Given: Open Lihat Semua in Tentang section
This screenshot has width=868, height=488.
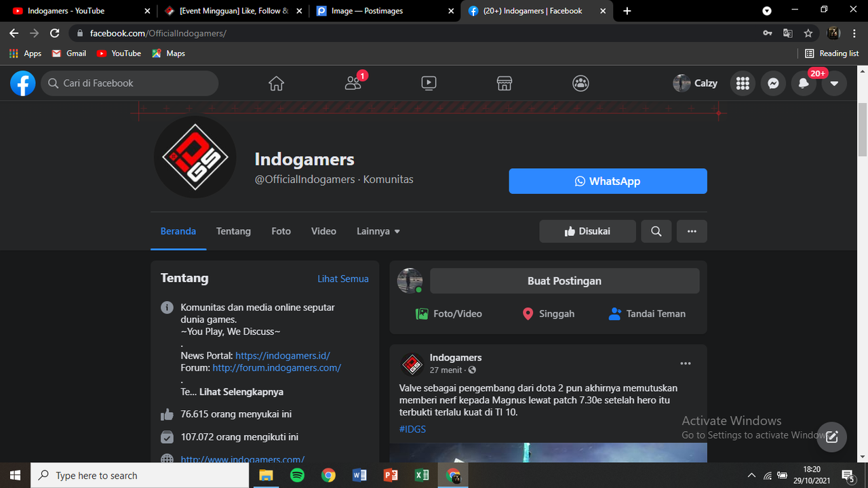Looking at the screenshot, I should (x=343, y=279).
